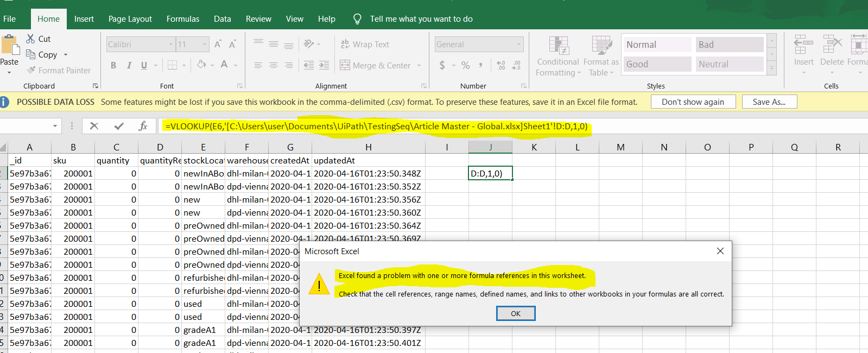Open Clipboard dialog launcher
Image resolution: width=868 pixels, height=353 pixels.
tap(96, 86)
